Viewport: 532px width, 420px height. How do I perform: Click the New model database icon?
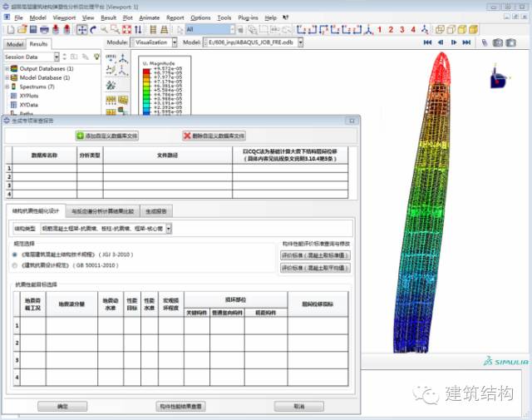pyautogui.click(x=11, y=30)
